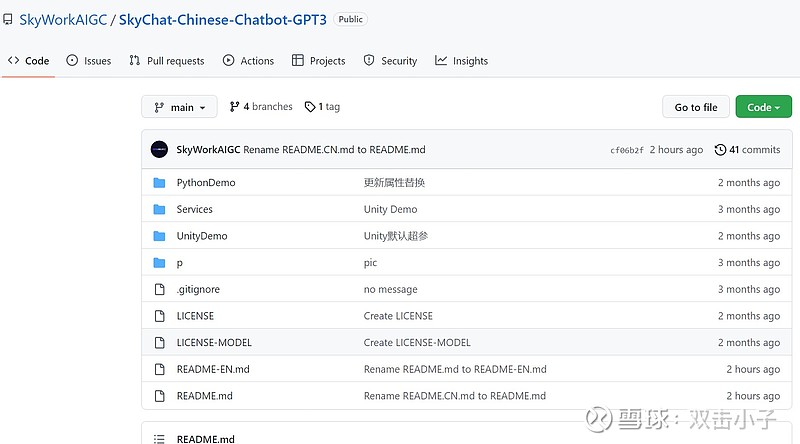The width and height of the screenshot is (800, 444).
Task: Open the LICENSE file
Action: (x=195, y=316)
